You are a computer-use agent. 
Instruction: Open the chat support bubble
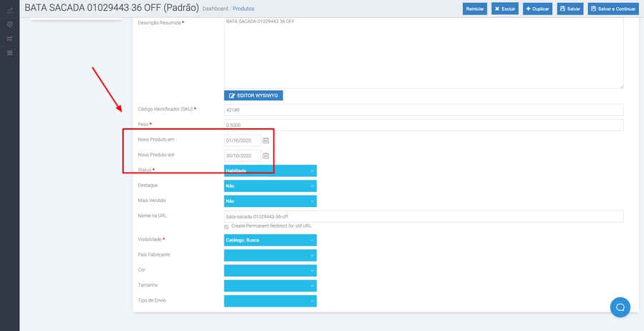point(620,307)
